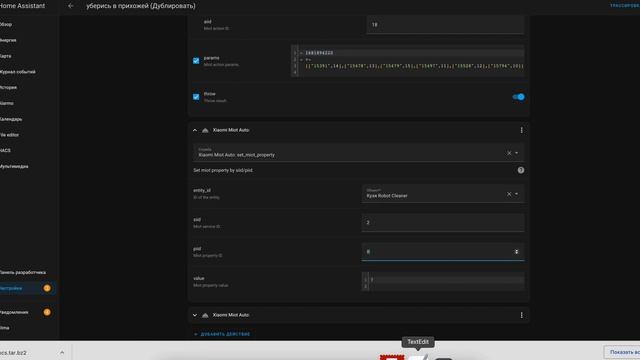
Task: Click the siid input field
Action: pyautogui.click(x=443, y=223)
